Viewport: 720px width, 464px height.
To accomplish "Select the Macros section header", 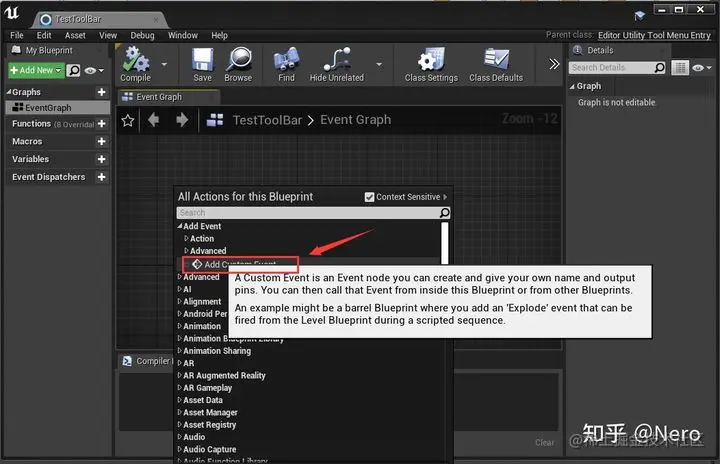I will click(x=27, y=141).
